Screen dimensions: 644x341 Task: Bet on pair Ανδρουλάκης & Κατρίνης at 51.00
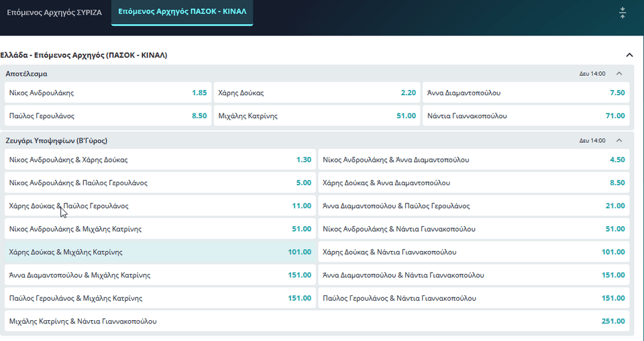point(160,229)
